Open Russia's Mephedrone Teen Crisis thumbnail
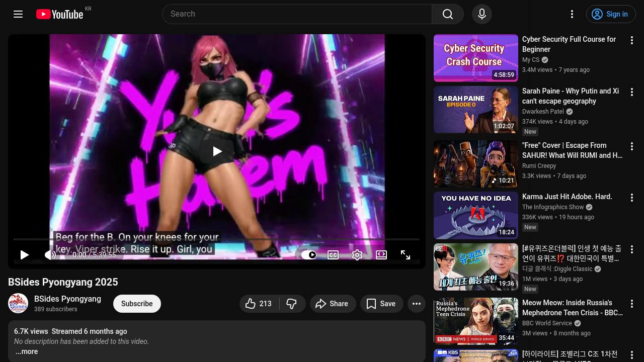The width and height of the screenshot is (644, 362). click(476, 321)
